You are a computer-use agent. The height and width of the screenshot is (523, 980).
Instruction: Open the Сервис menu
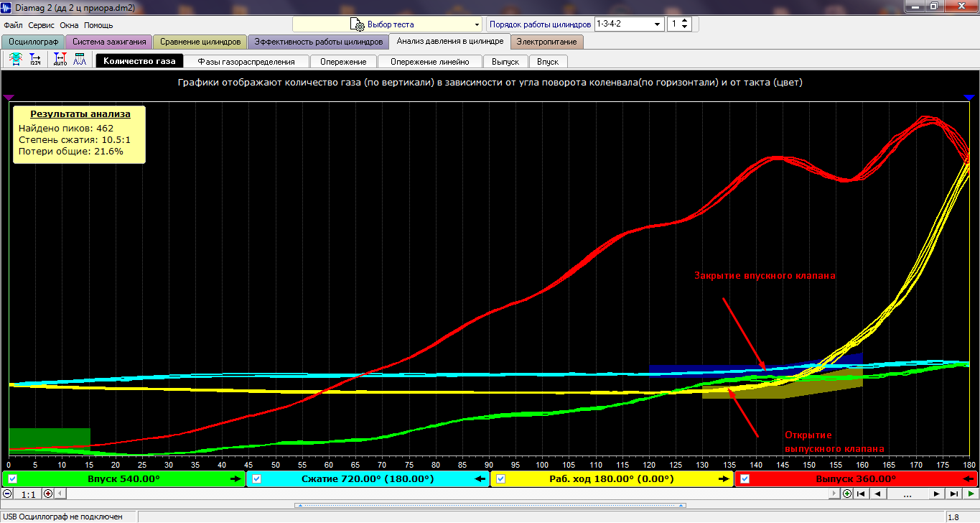coord(42,24)
